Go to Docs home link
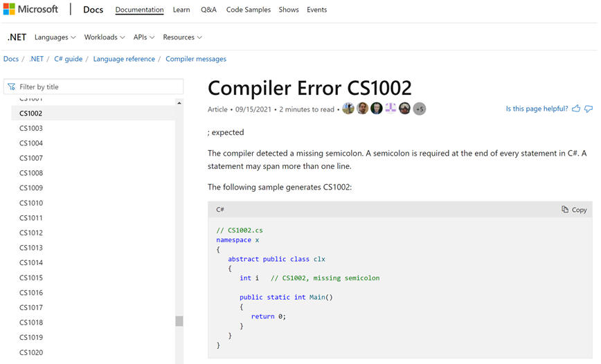This screenshot has height=364, width=601. point(93,10)
